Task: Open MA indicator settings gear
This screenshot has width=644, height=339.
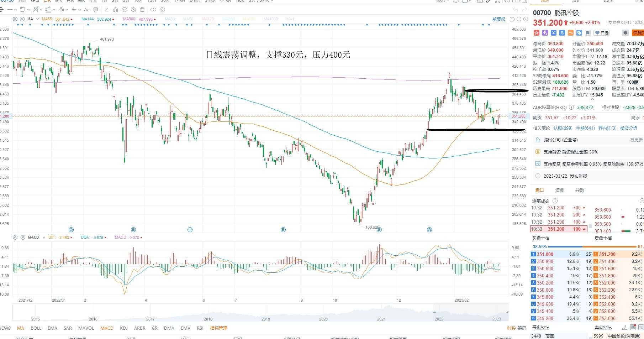Action: tap(15, 19)
